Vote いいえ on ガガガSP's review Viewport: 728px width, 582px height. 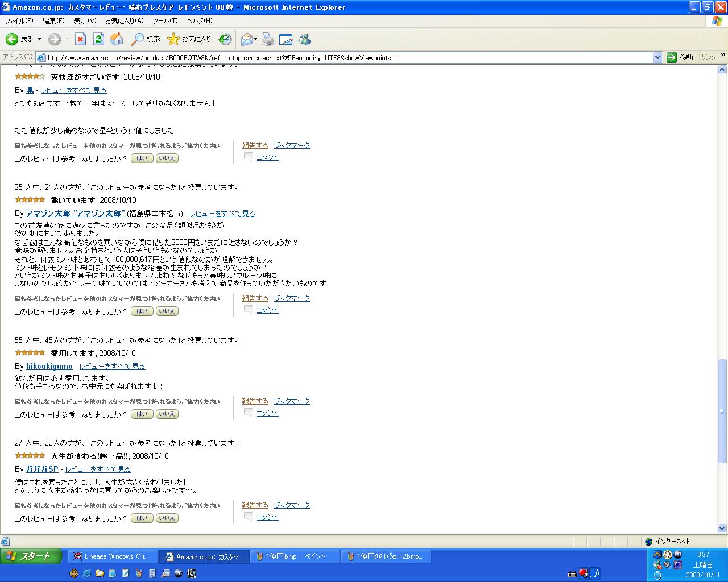tap(167, 518)
